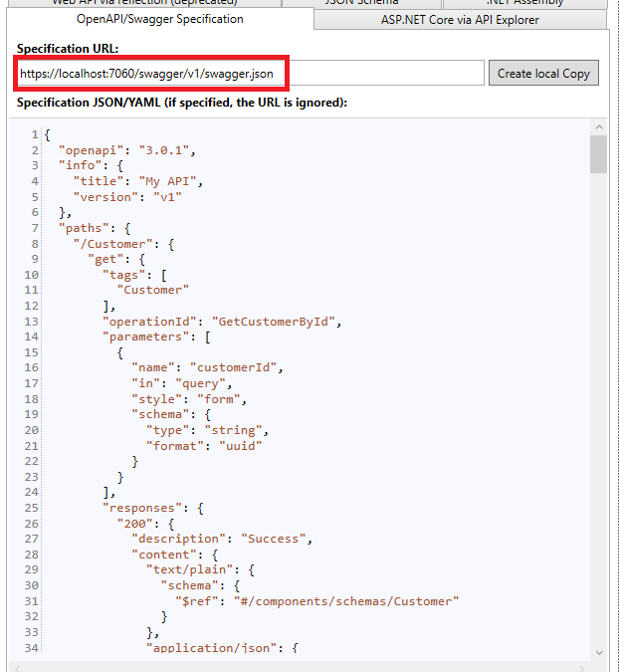Click the scrollbar down arrow in the JSON editor
Screen dimensions: 619x672
point(598,650)
